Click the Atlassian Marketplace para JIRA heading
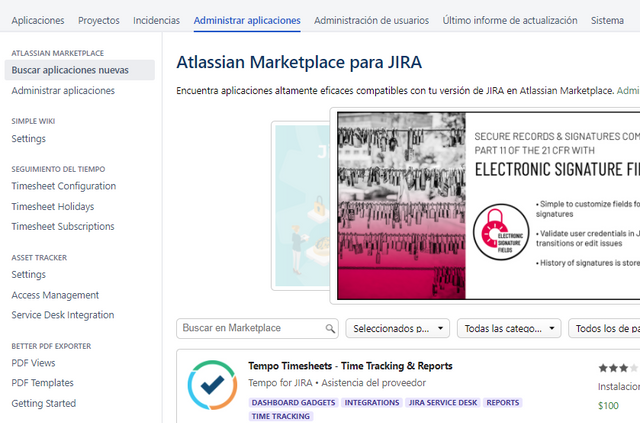Viewport: 640px width, 423px height. (x=299, y=62)
